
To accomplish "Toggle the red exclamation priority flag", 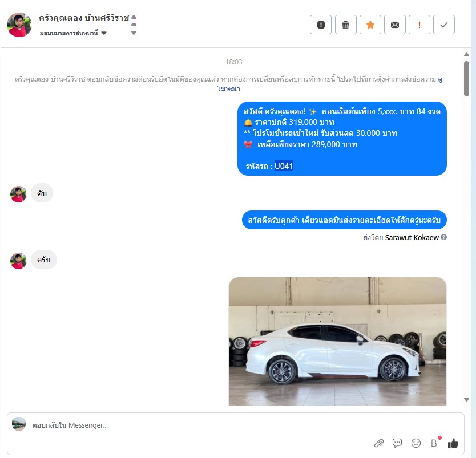I will 419,25.
